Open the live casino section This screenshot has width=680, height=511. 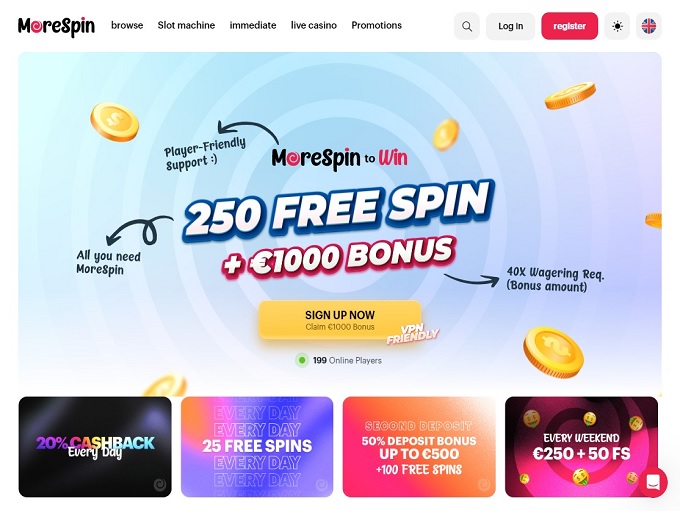pyautogui.click(x=314, y=25)
